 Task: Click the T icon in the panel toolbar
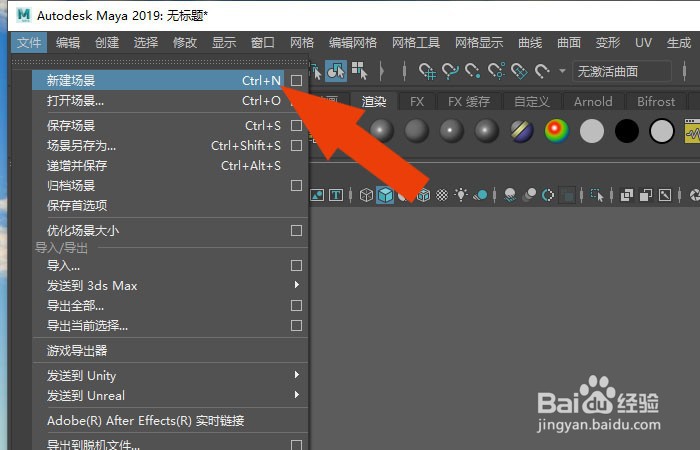[336, 195]
